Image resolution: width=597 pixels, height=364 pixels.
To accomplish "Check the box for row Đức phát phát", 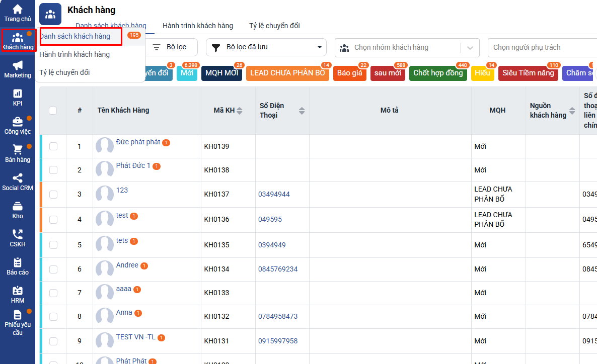I will click(x=53, y=146).
